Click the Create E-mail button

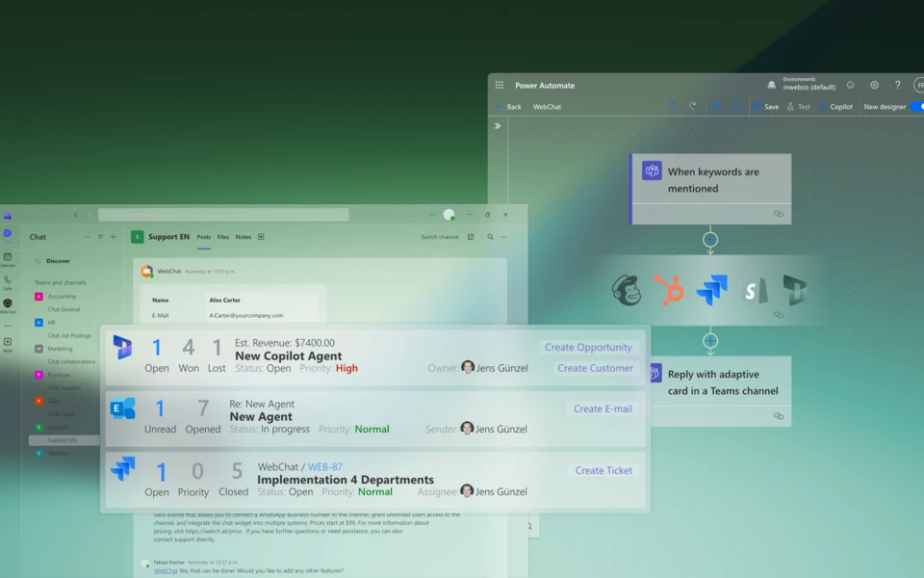click(x=603, y=408)
